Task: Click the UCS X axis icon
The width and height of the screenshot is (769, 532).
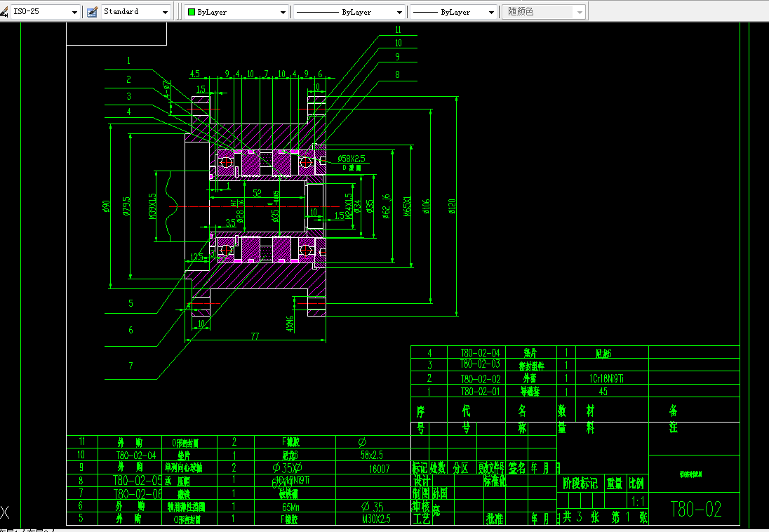Action: (x=5, y=513)
